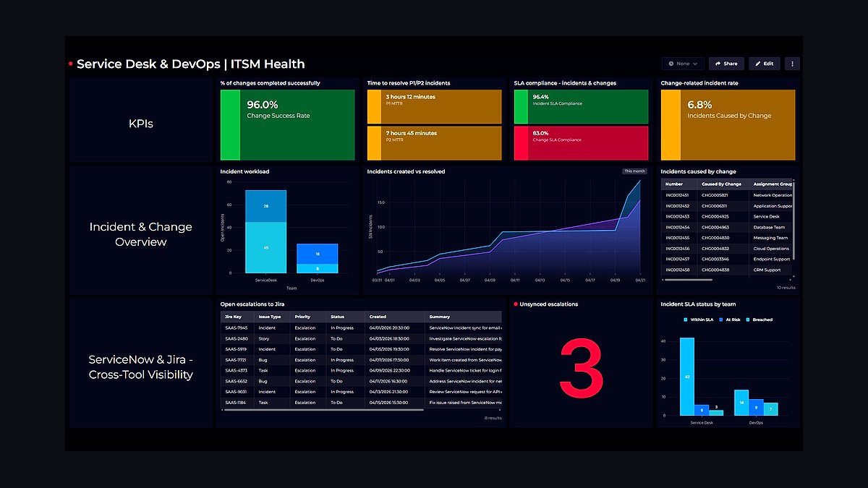This screenshot has width=868, height=488.
Task: Click the 10 results count label
Action: tap(786, 287)
